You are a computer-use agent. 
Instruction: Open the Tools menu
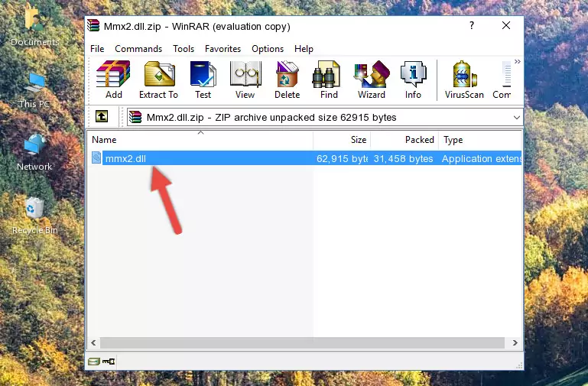184,49
